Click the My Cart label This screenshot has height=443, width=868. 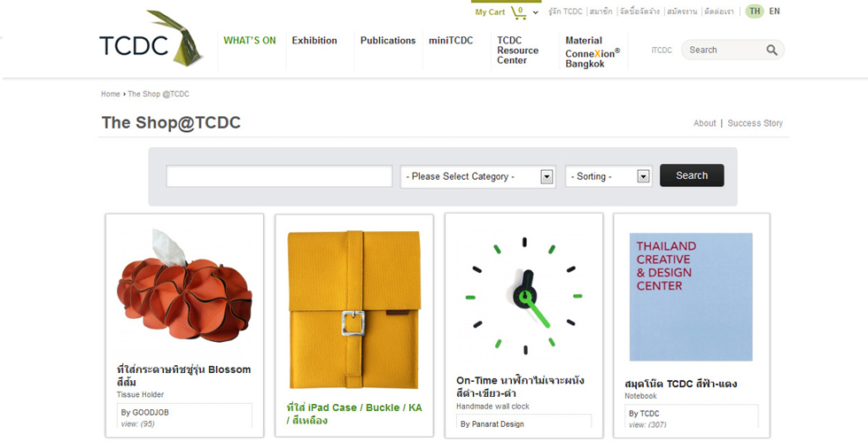(x=490, y=12)
